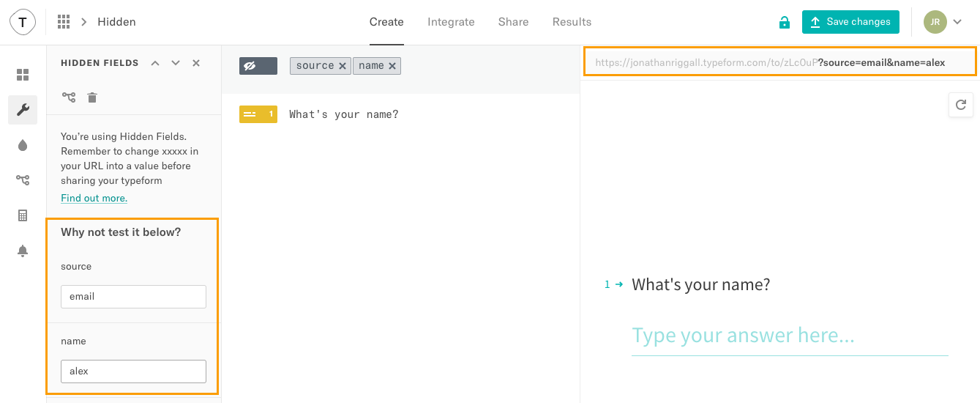980x403 pixels.
Task: Select the name tag label
Action: coord(371,66)
